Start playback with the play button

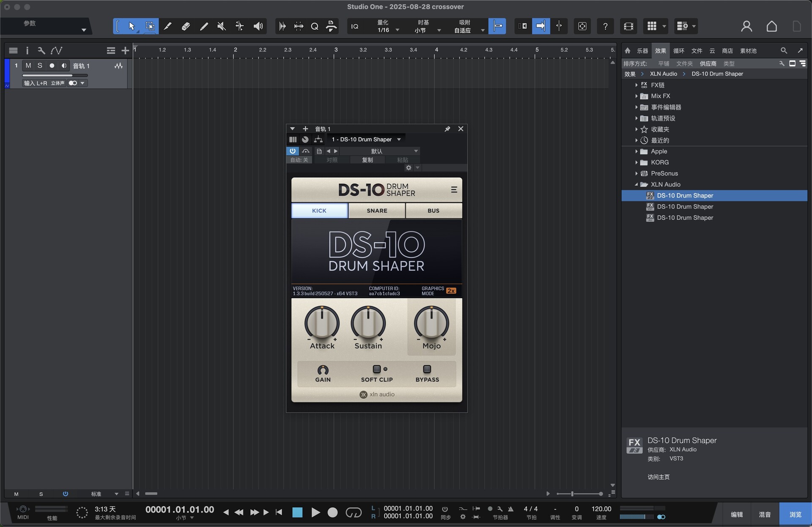pyautogui.click(x=315, y=513)
